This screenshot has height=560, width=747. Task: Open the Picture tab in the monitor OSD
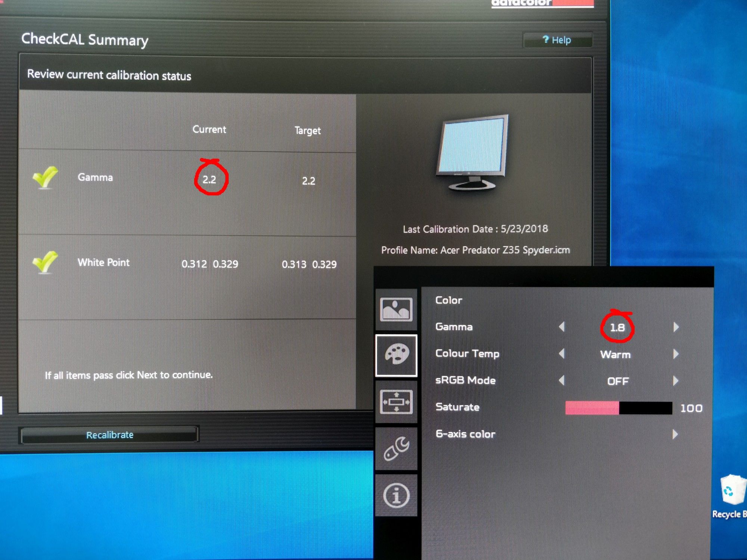pyautogui.click(x=396, y=309)
